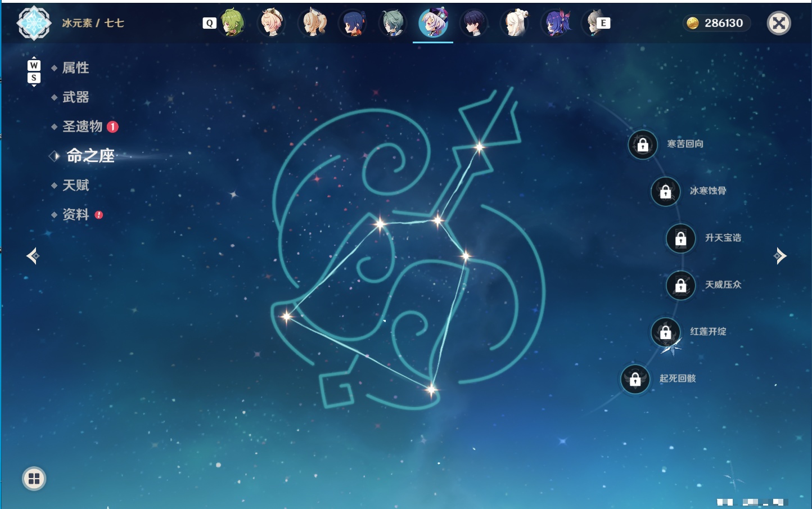Screen dimensions: 812x509
Task: Click the 寒苦回向 constellation label
Action: (x=685, y=144)
